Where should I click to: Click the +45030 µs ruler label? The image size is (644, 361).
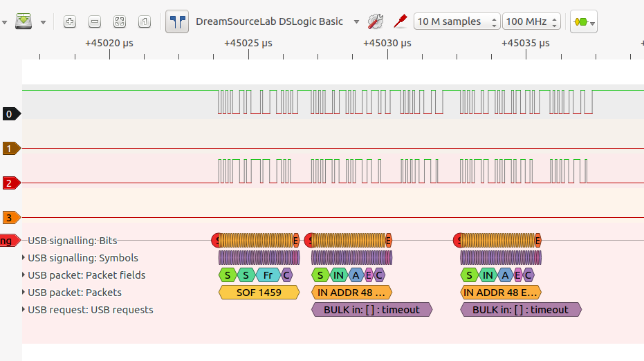(387, 43)
